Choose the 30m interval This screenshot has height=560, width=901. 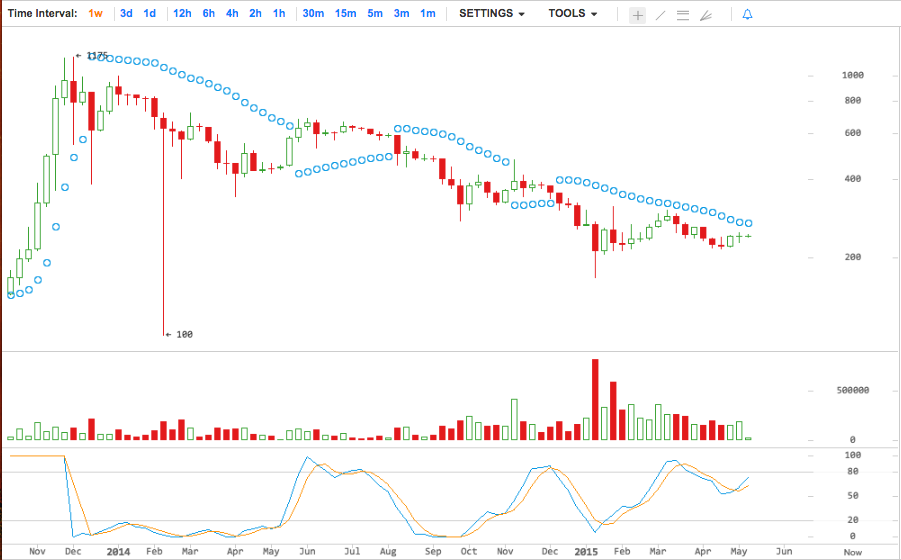(x=313, y=13)
